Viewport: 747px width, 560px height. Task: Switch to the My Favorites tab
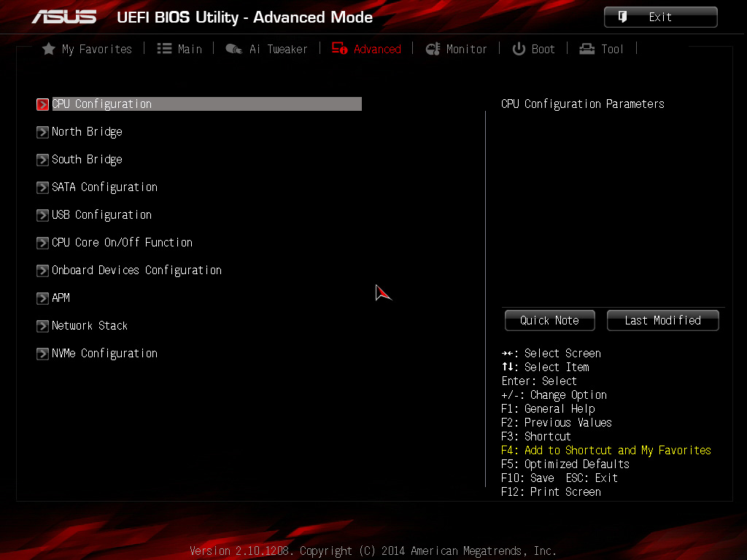(97, 49)
